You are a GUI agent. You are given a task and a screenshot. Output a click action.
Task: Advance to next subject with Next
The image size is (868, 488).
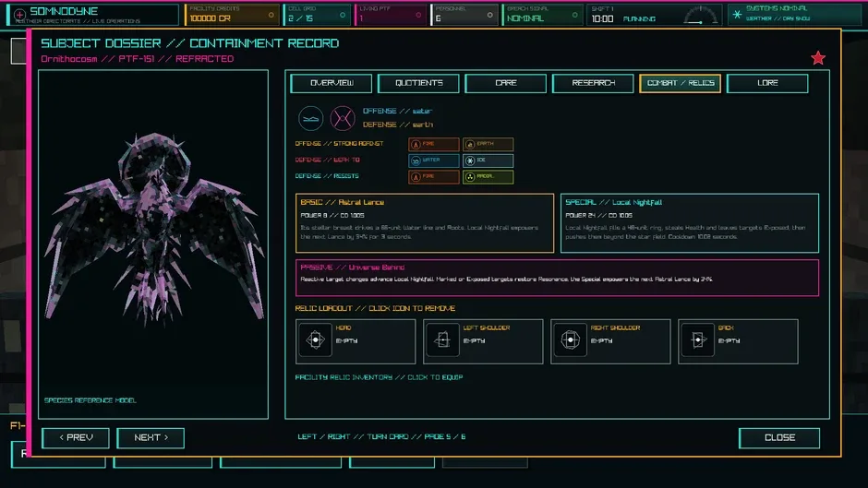(x=151, y=437)
